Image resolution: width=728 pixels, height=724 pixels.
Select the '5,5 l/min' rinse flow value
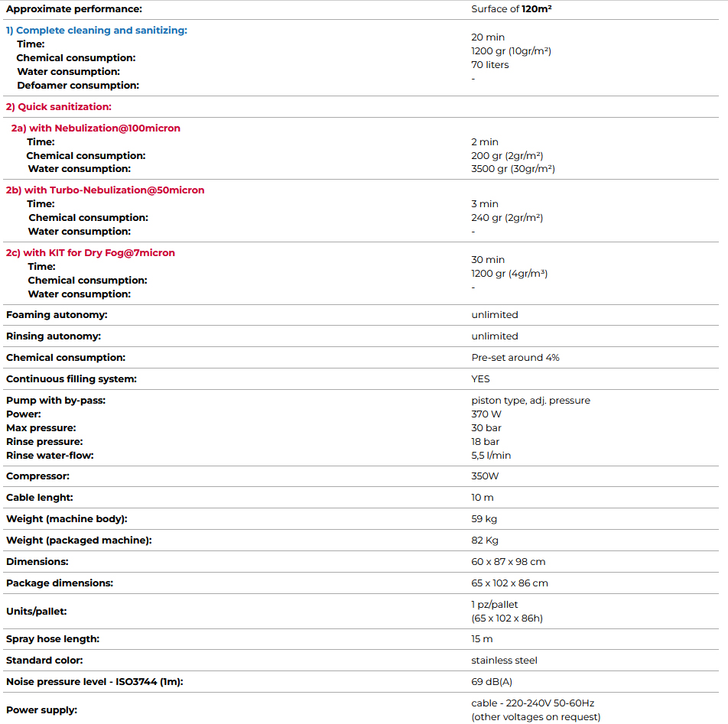click(491, 456)
